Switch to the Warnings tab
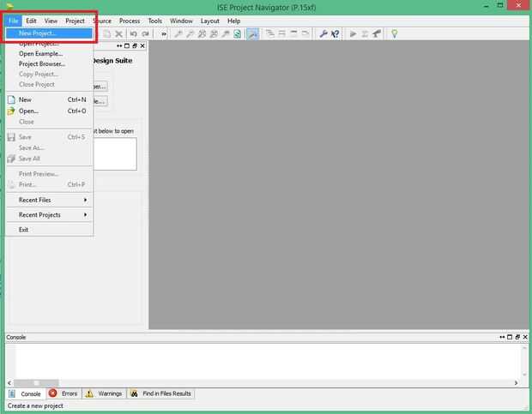This screenshot has height=414, width=532. pos(104,393)
